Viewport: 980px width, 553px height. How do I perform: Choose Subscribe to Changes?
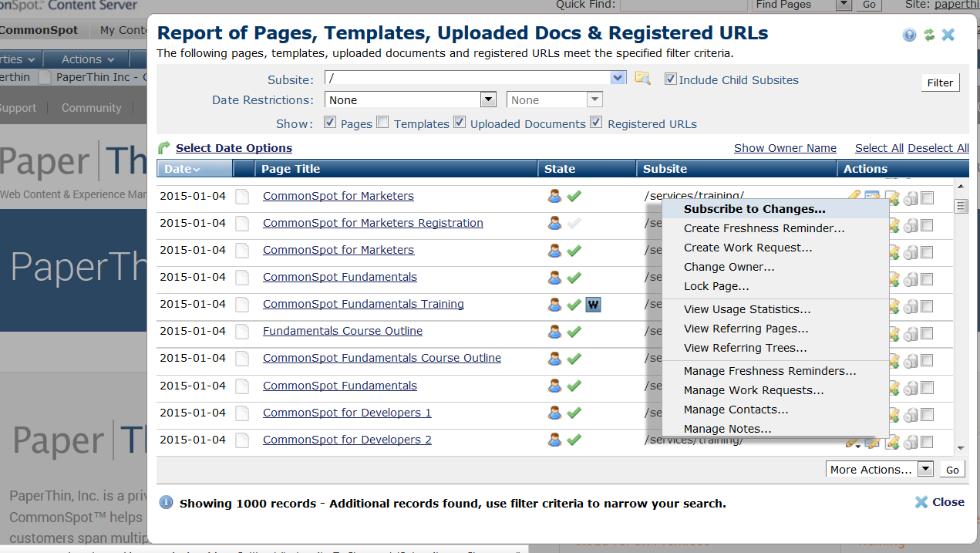pyautogui.click(x=775, y=209)
